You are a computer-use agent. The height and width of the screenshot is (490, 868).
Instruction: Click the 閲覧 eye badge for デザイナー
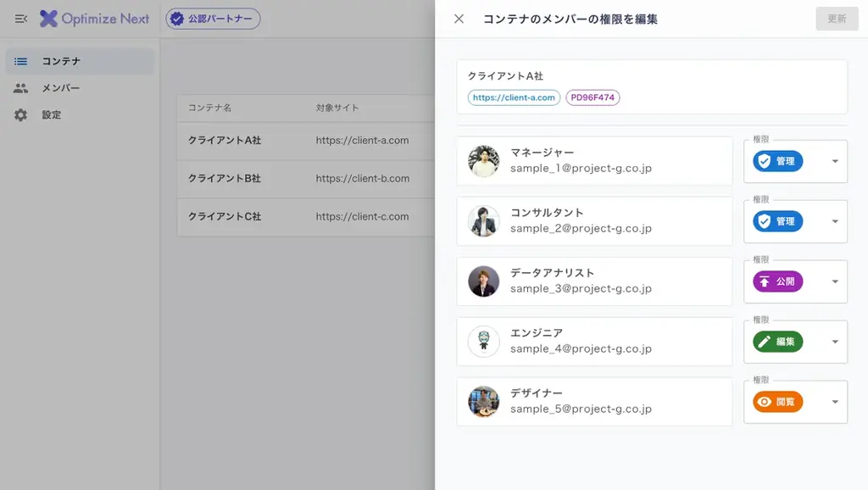click(777, 401)
